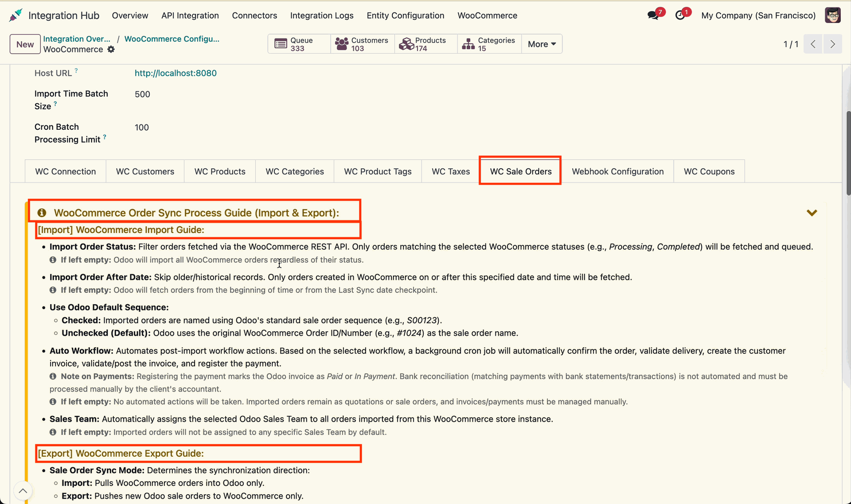Open the Categories 15 stat button
The width and height of the screenshot is (851, 504).
click(x=489, y=44)
